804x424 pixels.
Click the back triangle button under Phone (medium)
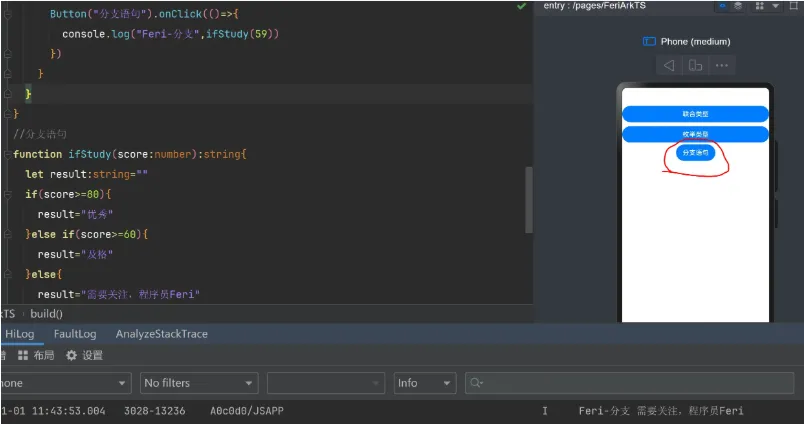[x=669, y=66]
